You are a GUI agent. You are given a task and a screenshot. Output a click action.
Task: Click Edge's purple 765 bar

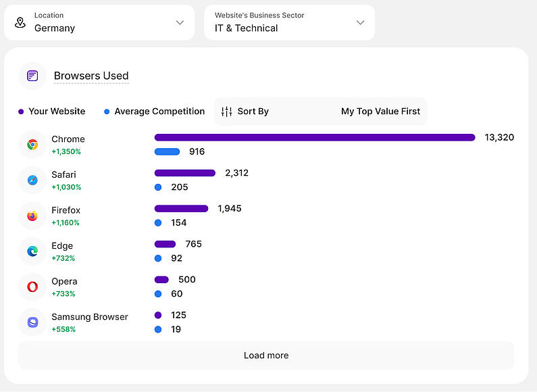[x=165, y=244]
